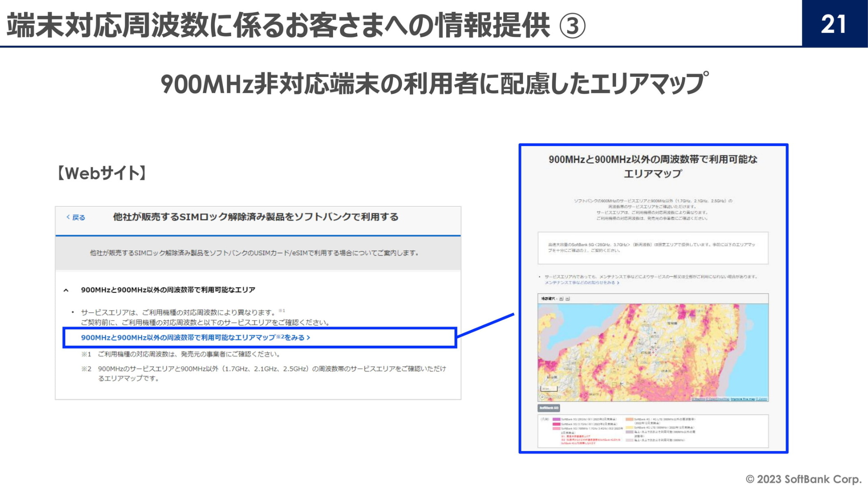Viewport: 868px width, 488px height.
Task: Click the Improve this map link
Action: point(742,399)
